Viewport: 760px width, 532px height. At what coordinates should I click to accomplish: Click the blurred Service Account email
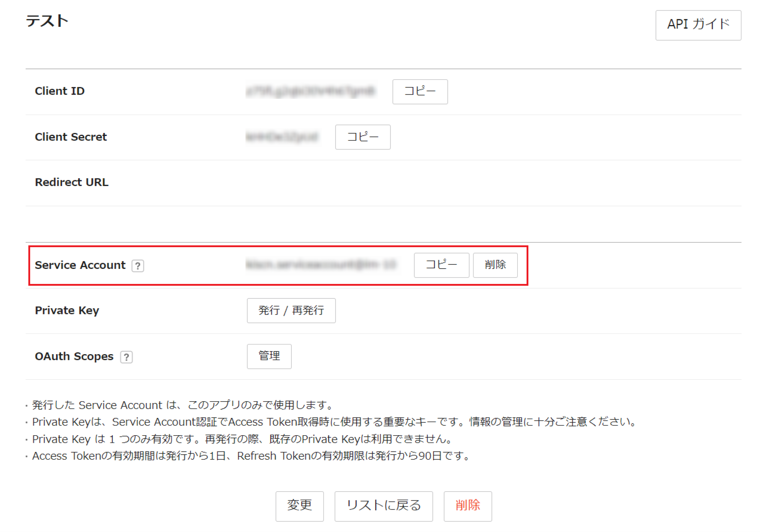tap(321, 265)
